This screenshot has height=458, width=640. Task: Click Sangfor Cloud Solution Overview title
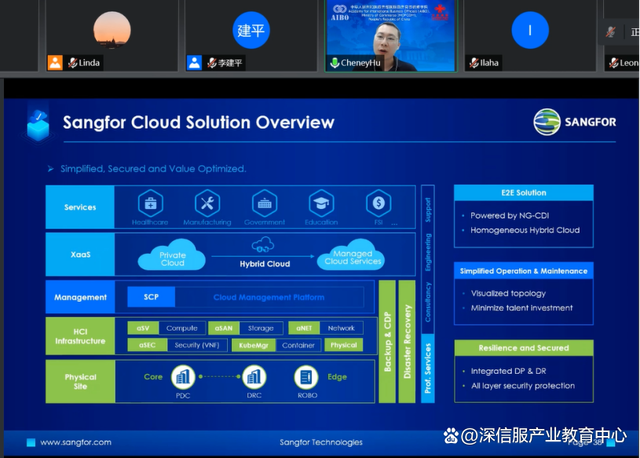click(x=198, y=122)
